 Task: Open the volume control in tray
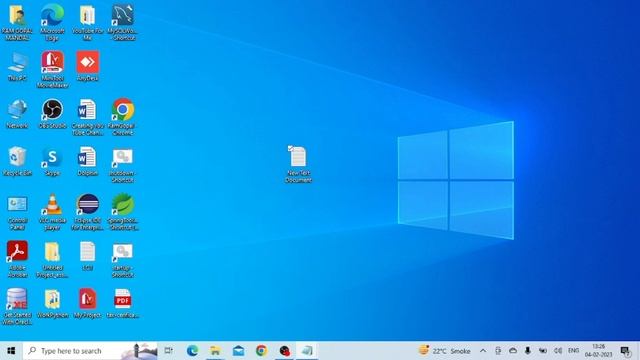(x=558, y=351)
